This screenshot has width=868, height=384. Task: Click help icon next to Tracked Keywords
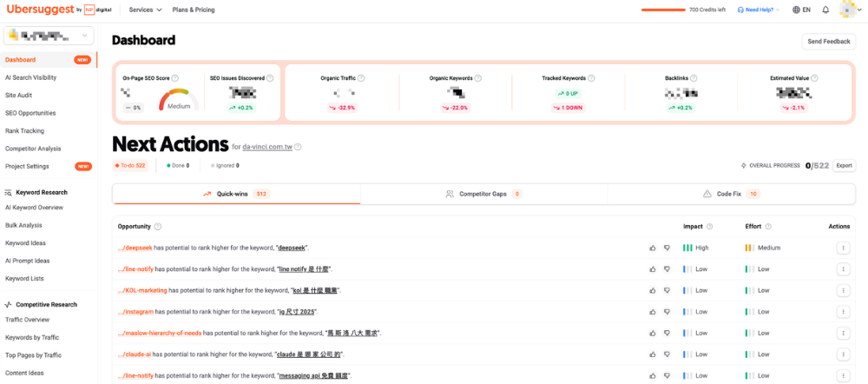click(591, 79)
